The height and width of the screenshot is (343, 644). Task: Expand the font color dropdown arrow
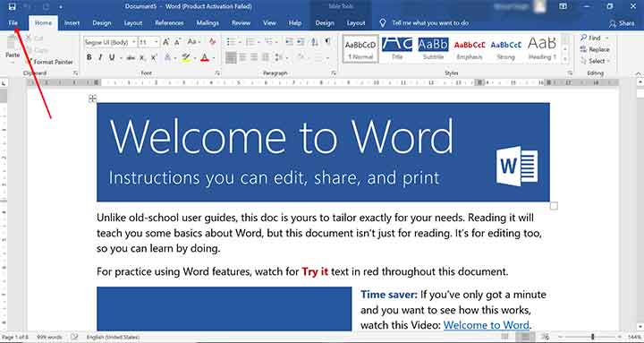pyautogui.click(x=214, y=58)
